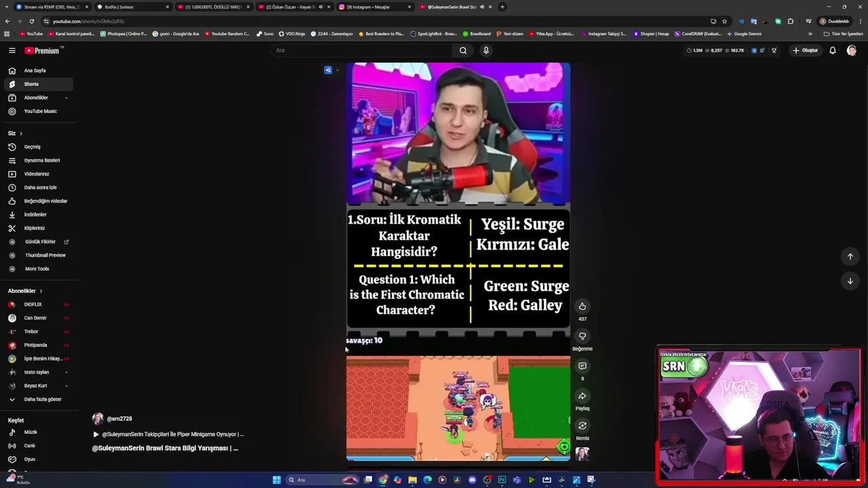Open the Oluştur create menu
This screenshot has width=868, height=488.
[806, 50]
